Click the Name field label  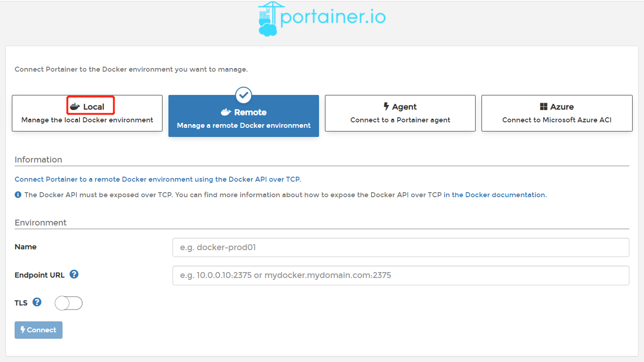(x=26, y=247)
